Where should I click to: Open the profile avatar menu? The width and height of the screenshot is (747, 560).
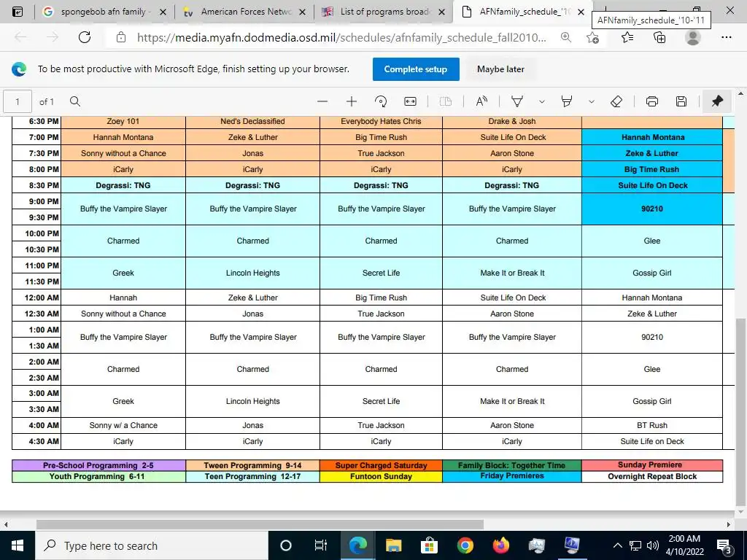(x=693, y=37)
